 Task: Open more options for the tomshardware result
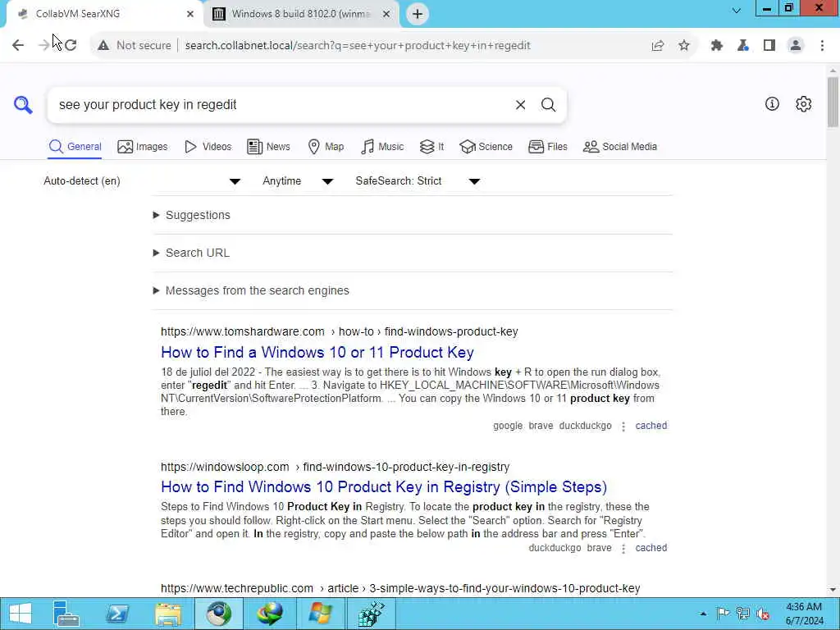tap(623, 427)
